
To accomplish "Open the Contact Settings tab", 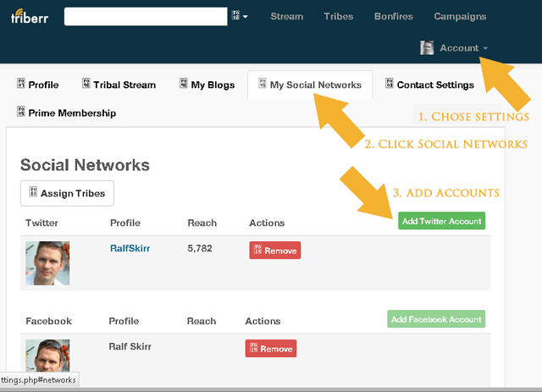I will pos(429,85).
